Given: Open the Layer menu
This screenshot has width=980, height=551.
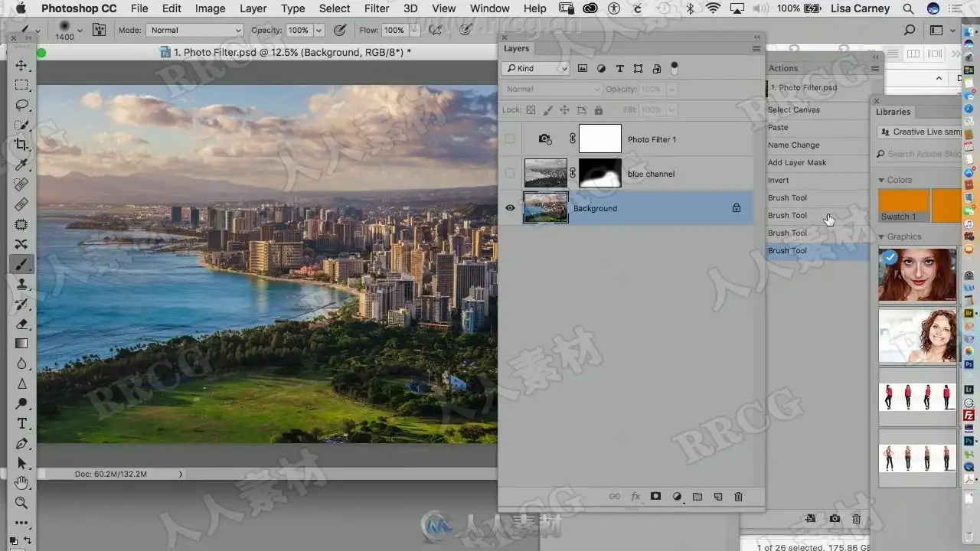Looking at the screenshot, I should tap(253, 8).
